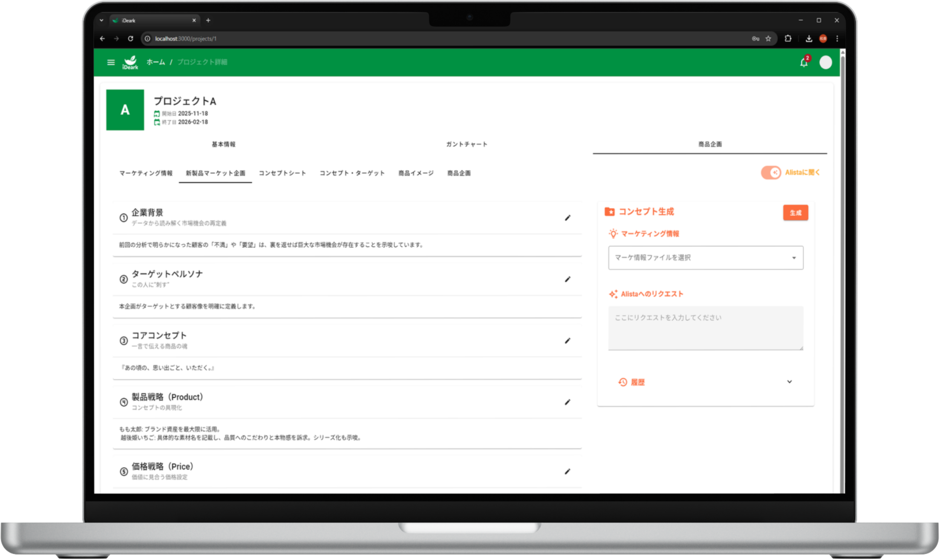
Task: Select the コンセプトシート sub-tab
Action: 282,173
